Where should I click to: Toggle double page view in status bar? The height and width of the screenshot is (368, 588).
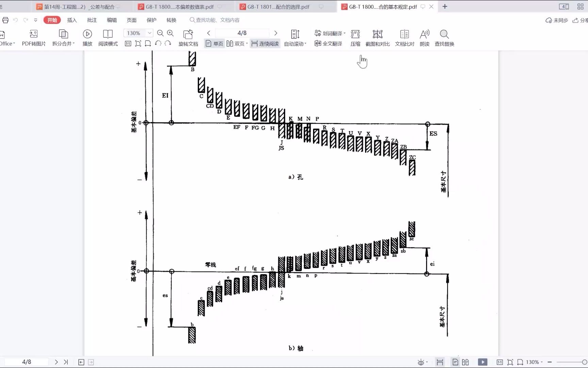[x=465, y=362]
